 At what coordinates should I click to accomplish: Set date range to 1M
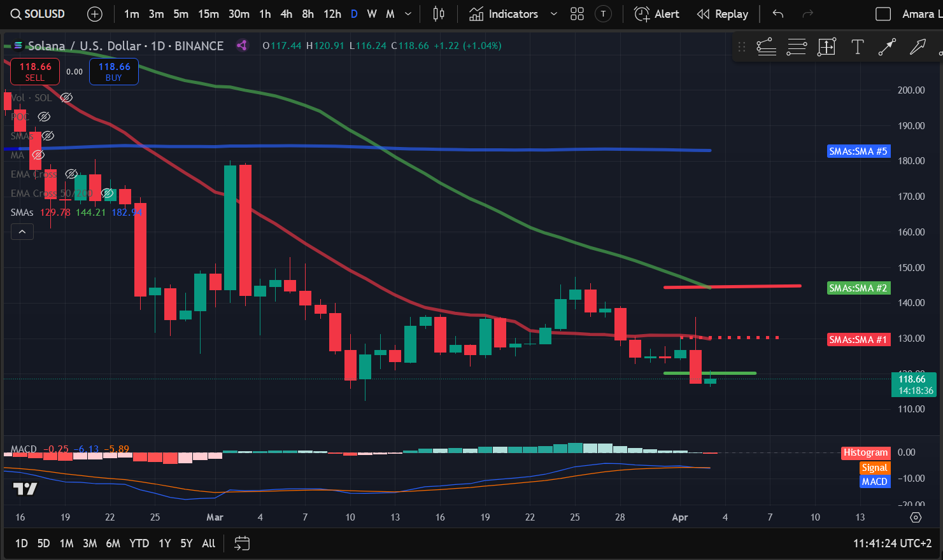tap(66, 543)
